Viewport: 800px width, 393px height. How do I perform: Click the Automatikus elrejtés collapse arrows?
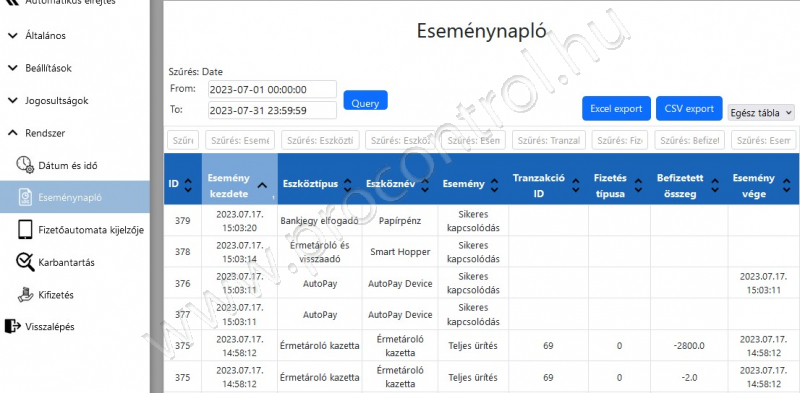tap(11, 2)
